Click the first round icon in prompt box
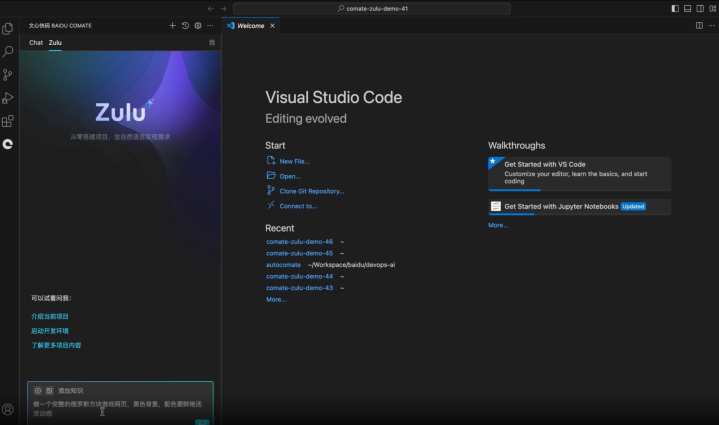Image resolution: width=719 pixels, height=425 pixels. (x=38, y=391)
